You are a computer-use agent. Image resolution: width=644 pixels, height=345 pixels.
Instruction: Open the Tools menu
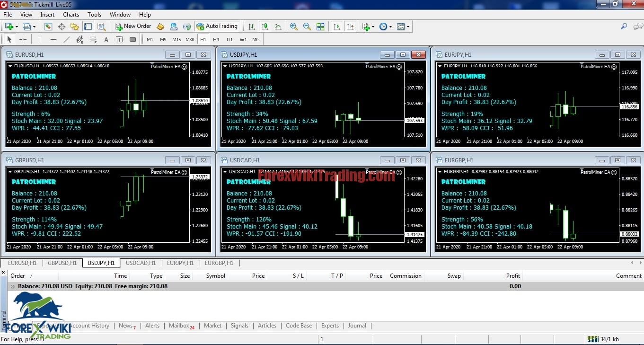click(95, 14)
